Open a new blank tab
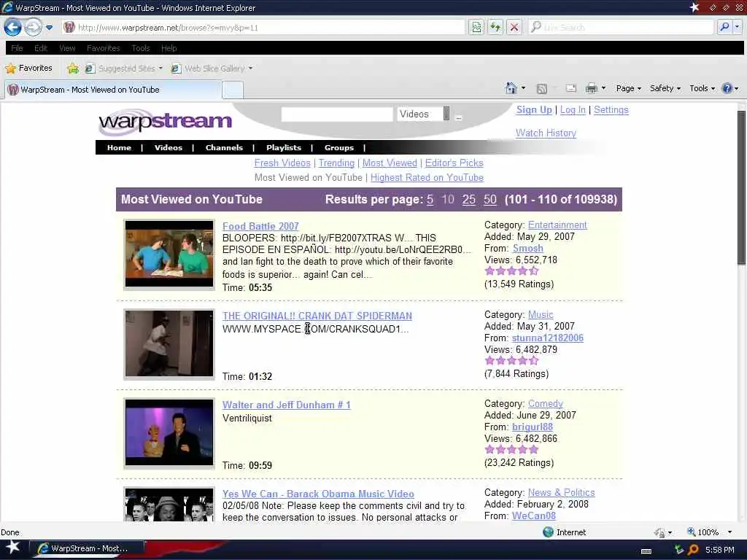The image size is (747, 560). [233, 90]
